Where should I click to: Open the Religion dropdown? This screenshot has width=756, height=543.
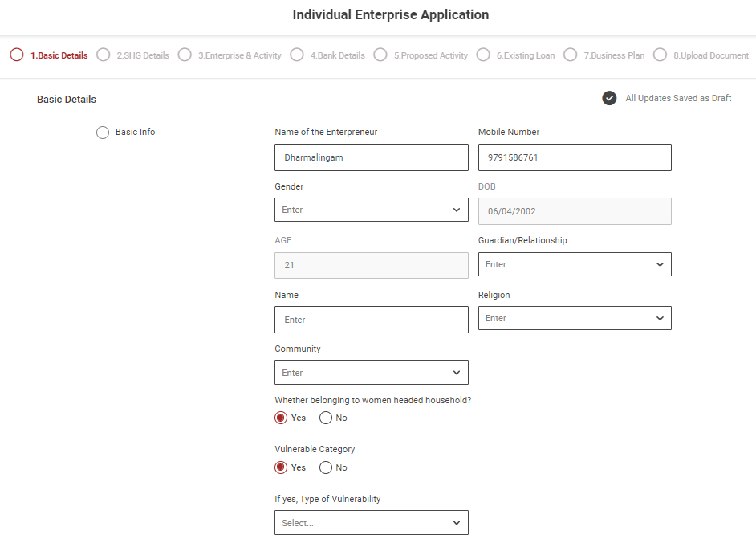tap(575, 318)
